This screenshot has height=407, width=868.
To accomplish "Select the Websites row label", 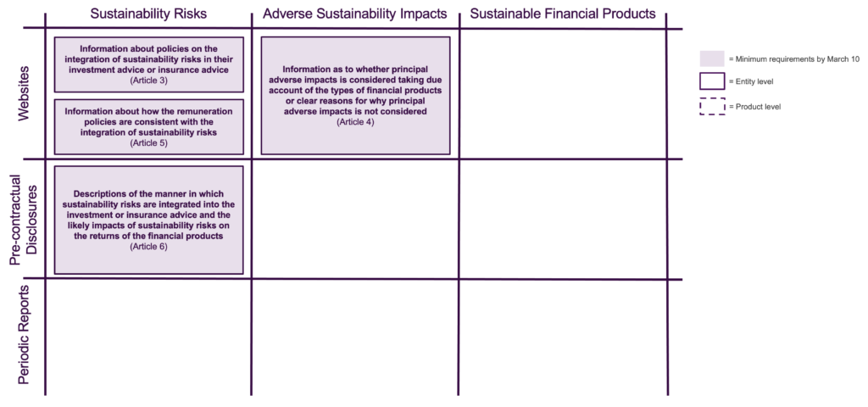I will [x=24, y=94].
